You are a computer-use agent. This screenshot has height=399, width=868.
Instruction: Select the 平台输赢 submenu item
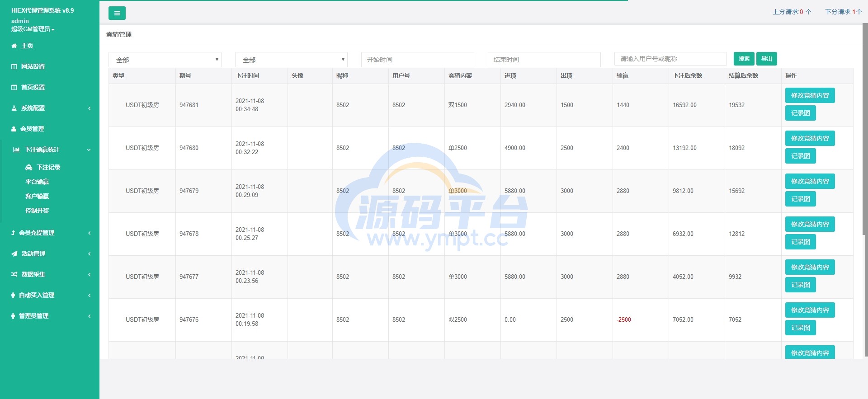tap(37, 182)
